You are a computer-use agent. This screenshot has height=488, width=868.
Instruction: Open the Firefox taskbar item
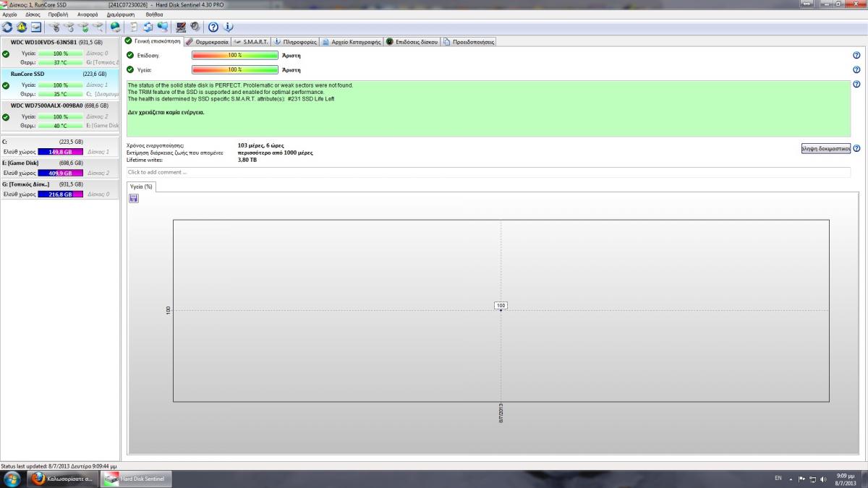62,479
